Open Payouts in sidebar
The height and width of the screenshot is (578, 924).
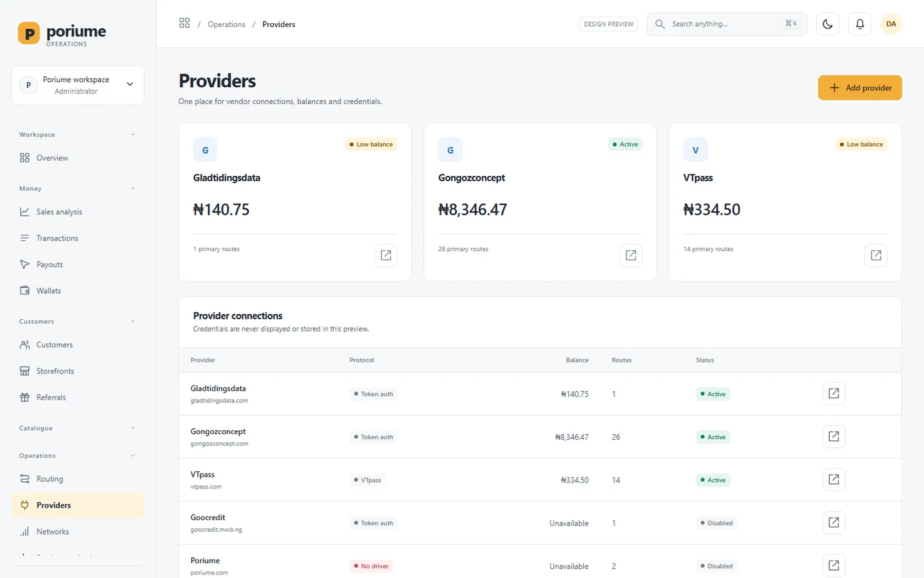click(x=78, y=264)
